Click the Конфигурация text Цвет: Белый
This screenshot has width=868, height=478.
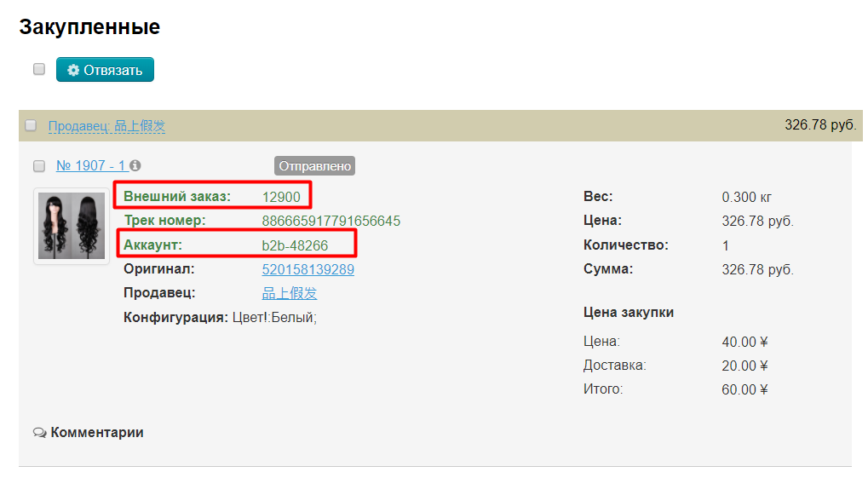tap(274, 318)
